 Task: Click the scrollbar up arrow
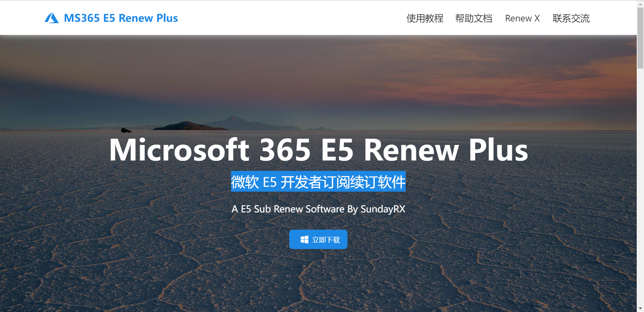pos(640,3)
